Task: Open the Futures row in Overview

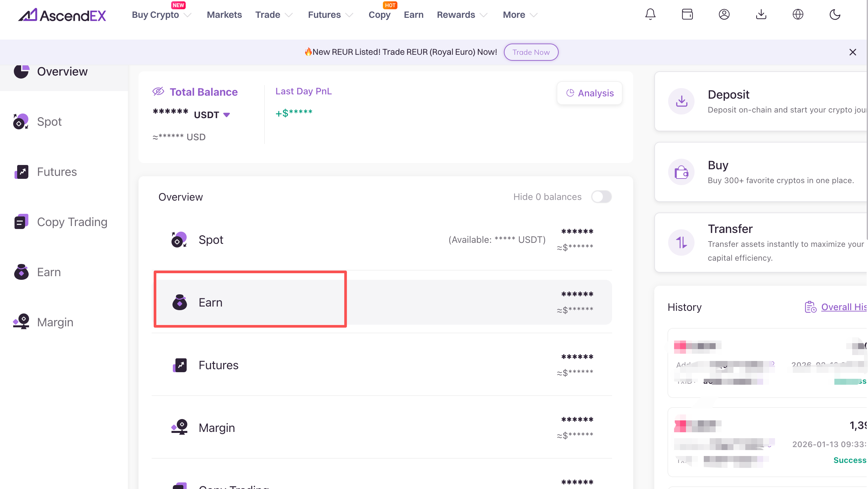Action: [x=218, y=365]
